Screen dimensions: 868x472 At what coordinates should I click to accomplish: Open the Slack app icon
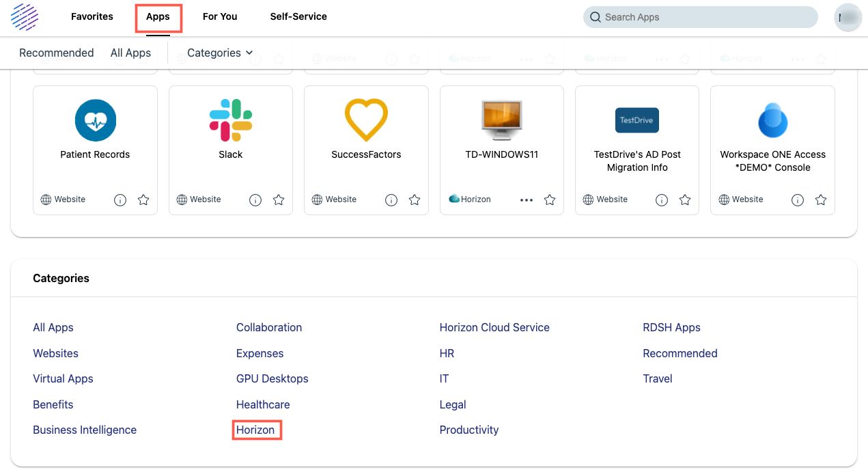231,120
